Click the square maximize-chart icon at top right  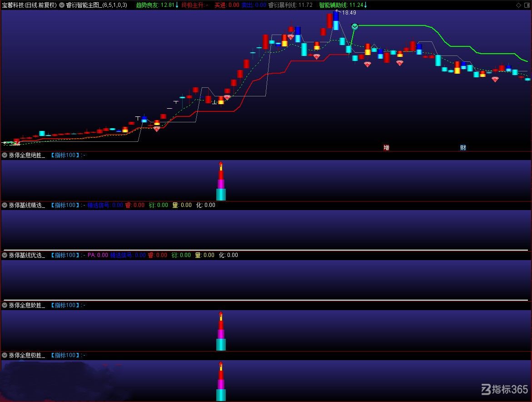(x=527, y=5)
